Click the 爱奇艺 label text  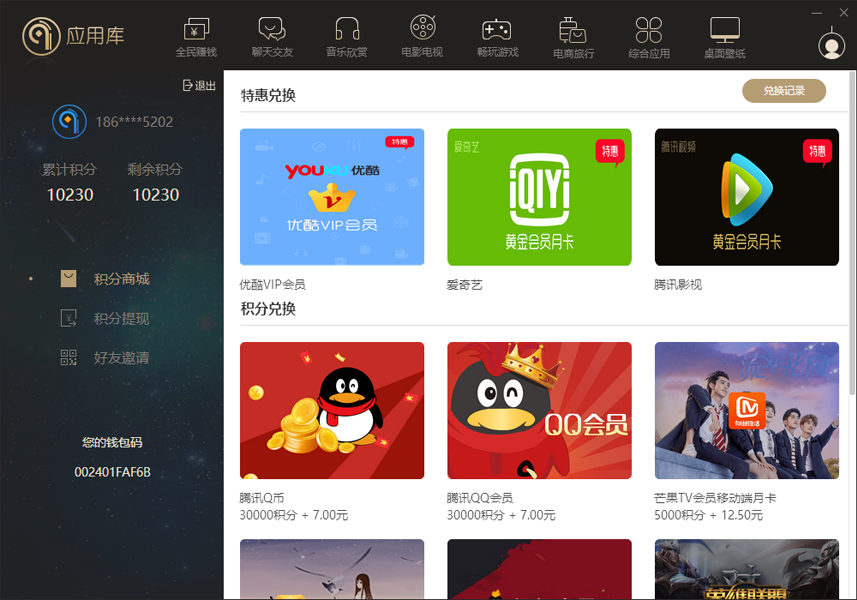click(464, 284)
